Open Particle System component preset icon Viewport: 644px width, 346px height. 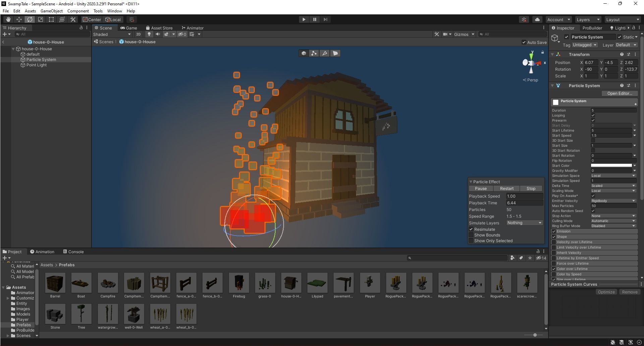(x=629, y=85)
